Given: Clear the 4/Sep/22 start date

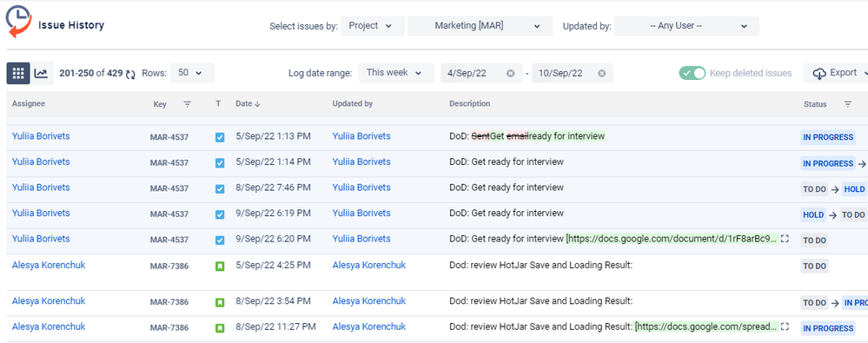Looking at the screenshot, I should pyautogui.click(x=510, y=73).
